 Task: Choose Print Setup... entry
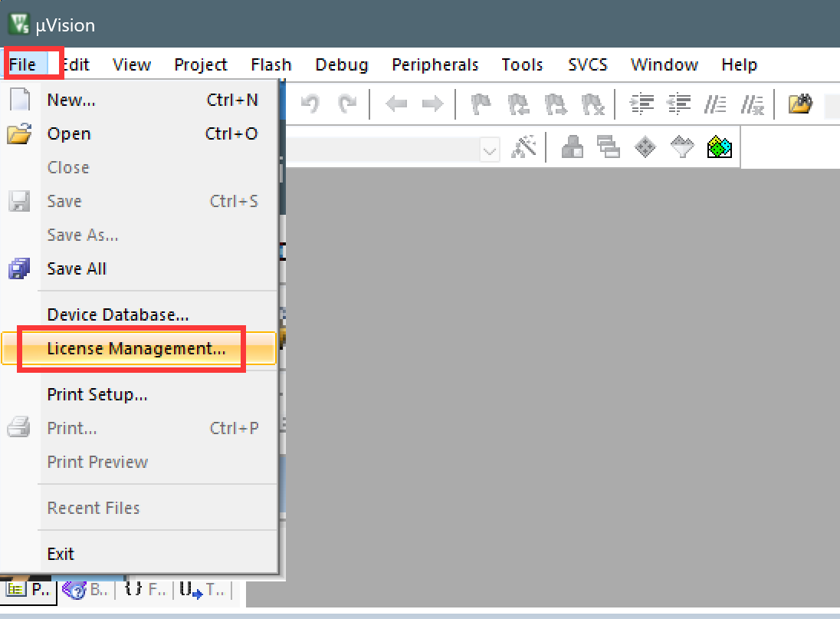(x=139, y=394)
